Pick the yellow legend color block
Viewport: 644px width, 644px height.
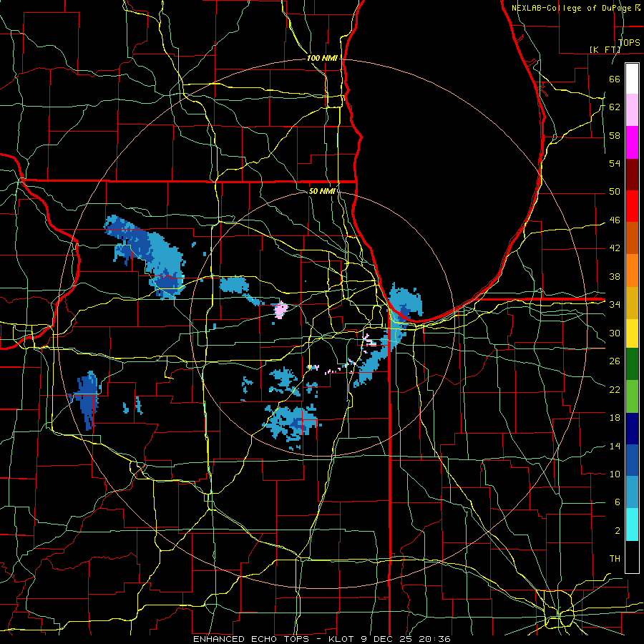[x=632, y=333]
